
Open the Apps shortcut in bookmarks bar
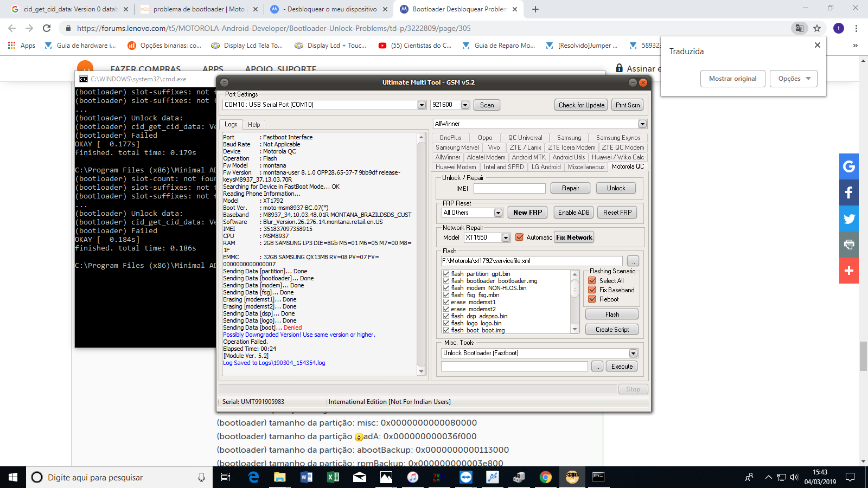click(22, 46)
